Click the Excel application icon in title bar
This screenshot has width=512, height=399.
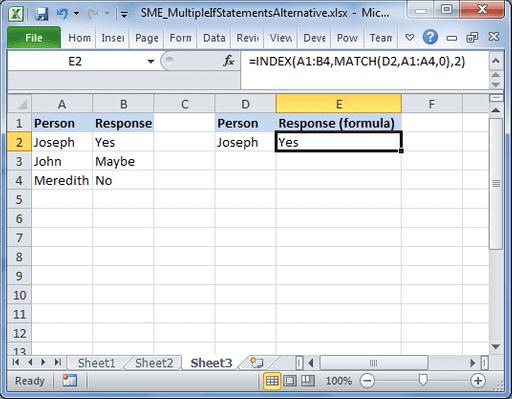15,14
